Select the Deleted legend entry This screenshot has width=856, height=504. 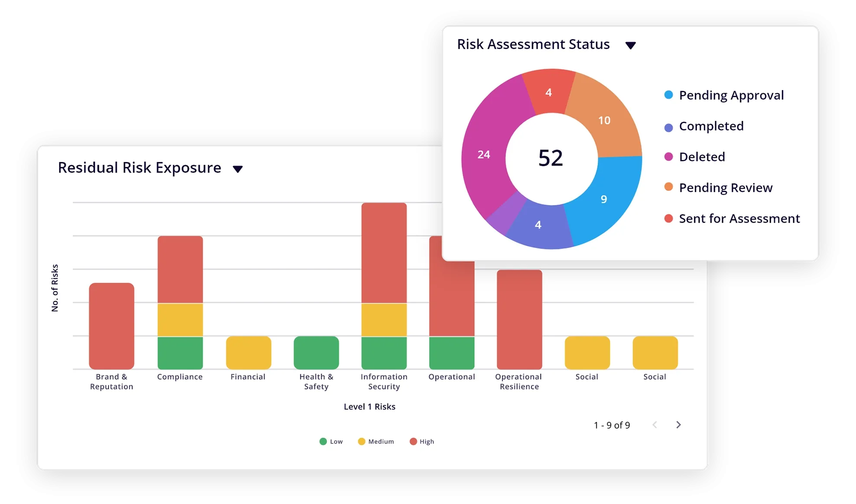[702, 157]
